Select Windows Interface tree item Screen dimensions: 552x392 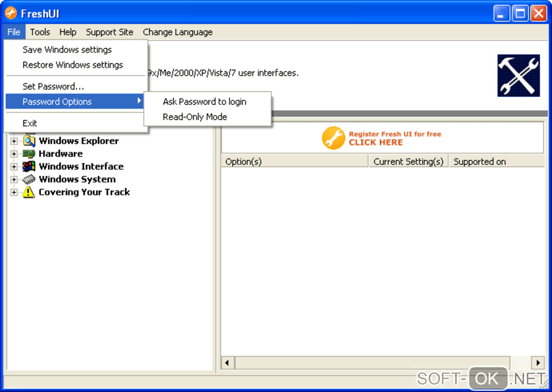[x=81, y=167]
